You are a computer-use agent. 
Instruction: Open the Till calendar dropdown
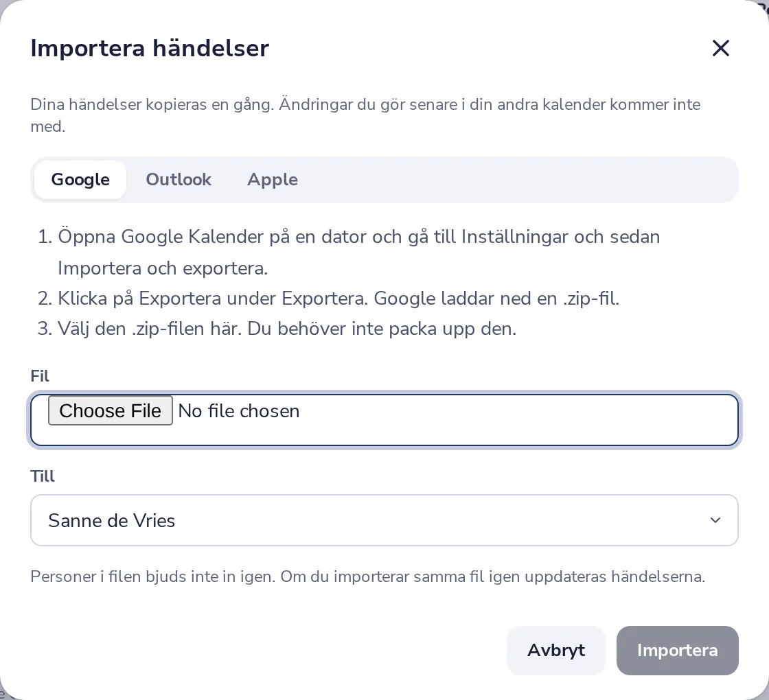click(x=384, y=520)
